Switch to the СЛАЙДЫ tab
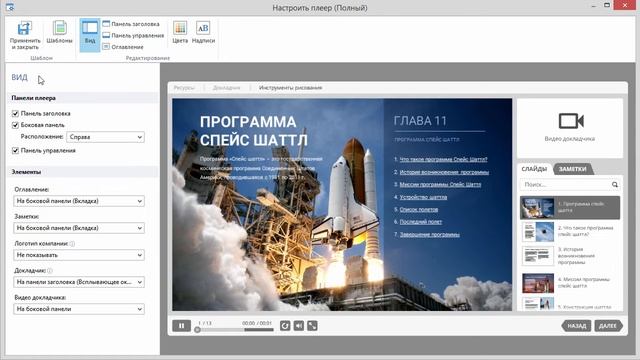 coord(534,169)
